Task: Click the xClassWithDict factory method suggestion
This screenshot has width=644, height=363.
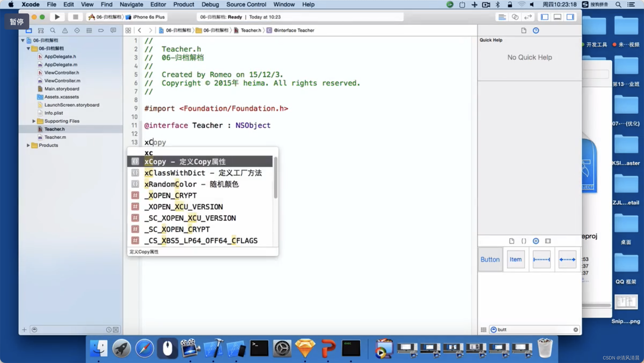Action: 203,173
